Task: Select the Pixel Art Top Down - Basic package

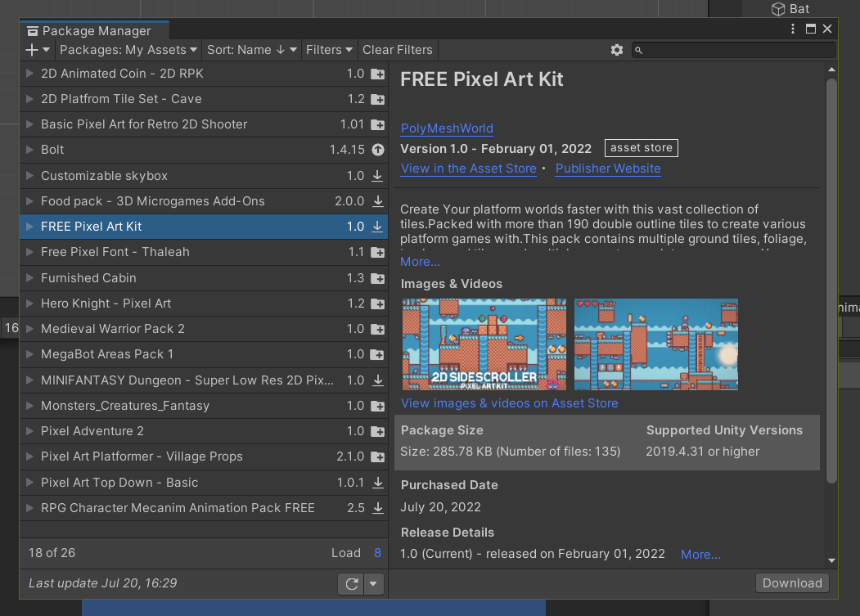Action: tap(204, 482)
